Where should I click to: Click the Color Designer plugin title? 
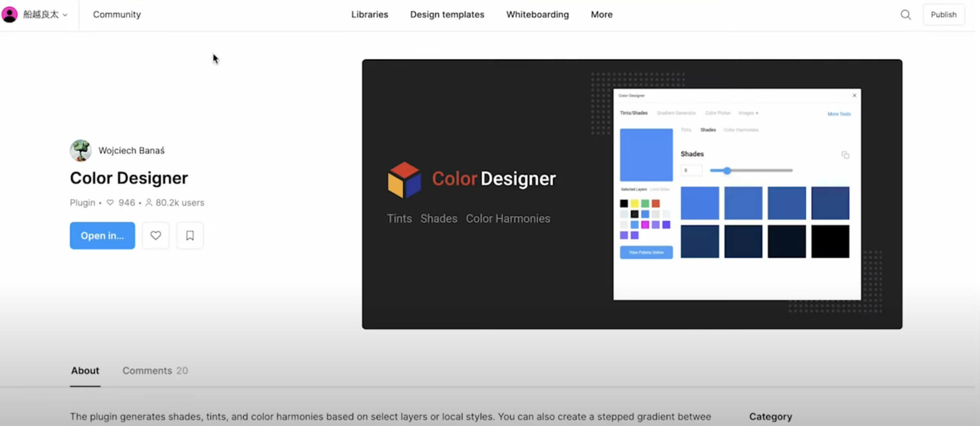129,178
